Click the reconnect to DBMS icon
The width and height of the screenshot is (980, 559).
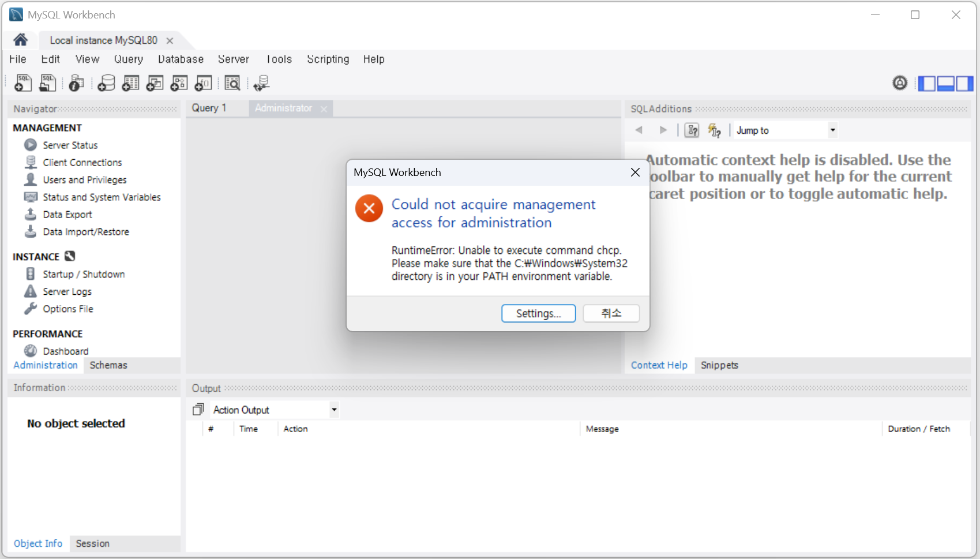pos(262,83)
